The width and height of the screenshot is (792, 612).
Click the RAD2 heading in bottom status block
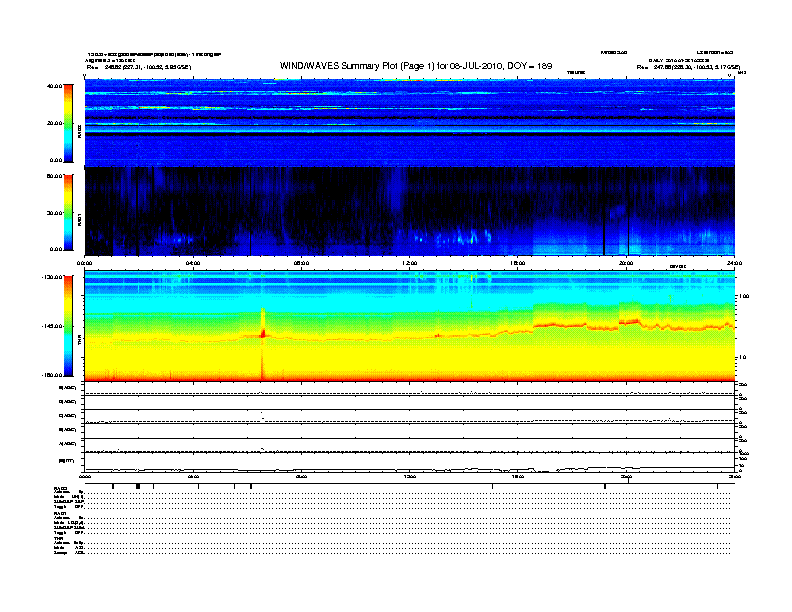tap(61, 488)
